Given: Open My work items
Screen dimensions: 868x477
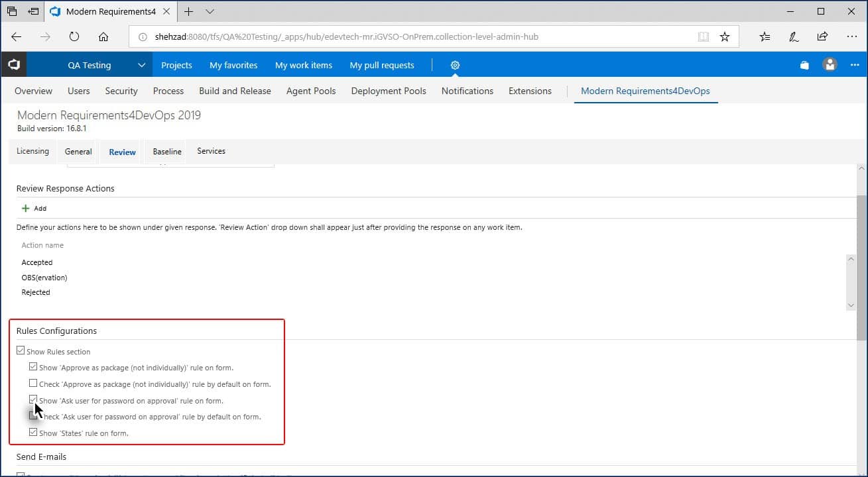Looking at the screenshot, I should (x=304, y=65).
